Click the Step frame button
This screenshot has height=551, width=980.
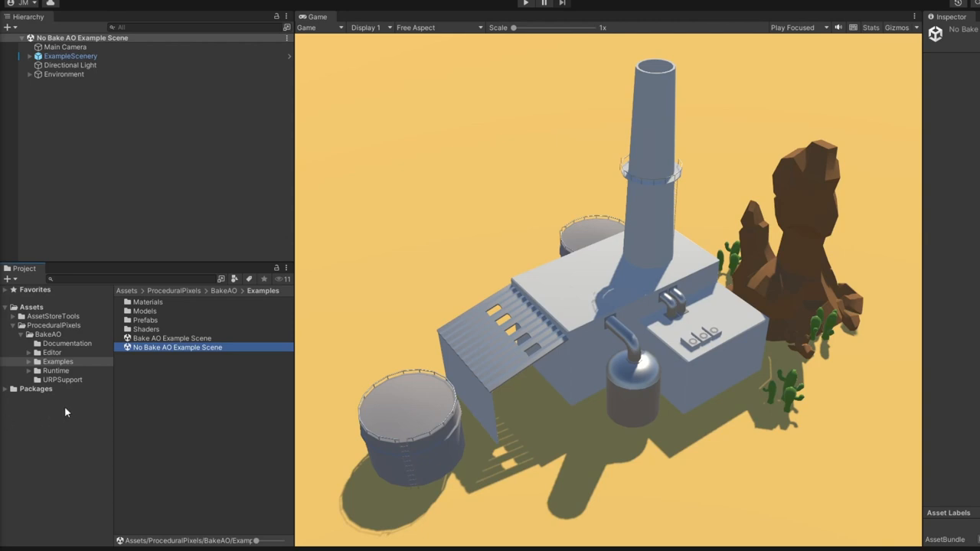562,3
